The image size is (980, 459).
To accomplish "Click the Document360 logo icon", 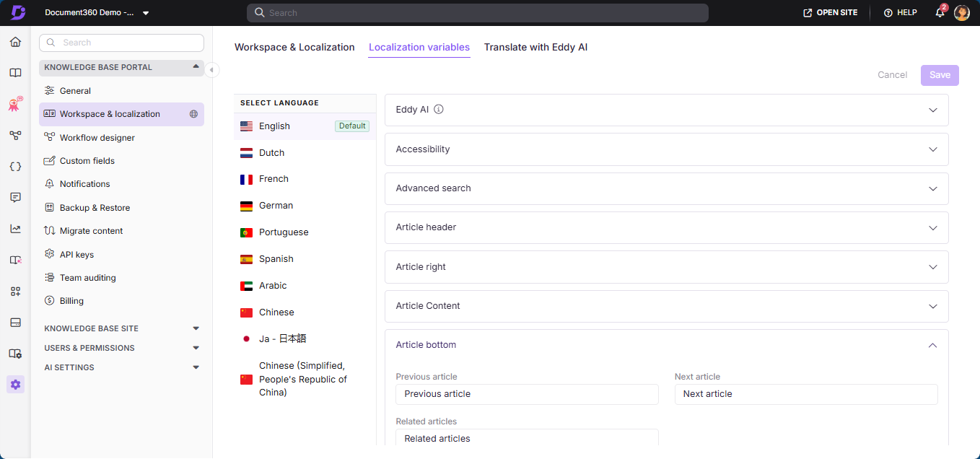I will click(18, 12).
